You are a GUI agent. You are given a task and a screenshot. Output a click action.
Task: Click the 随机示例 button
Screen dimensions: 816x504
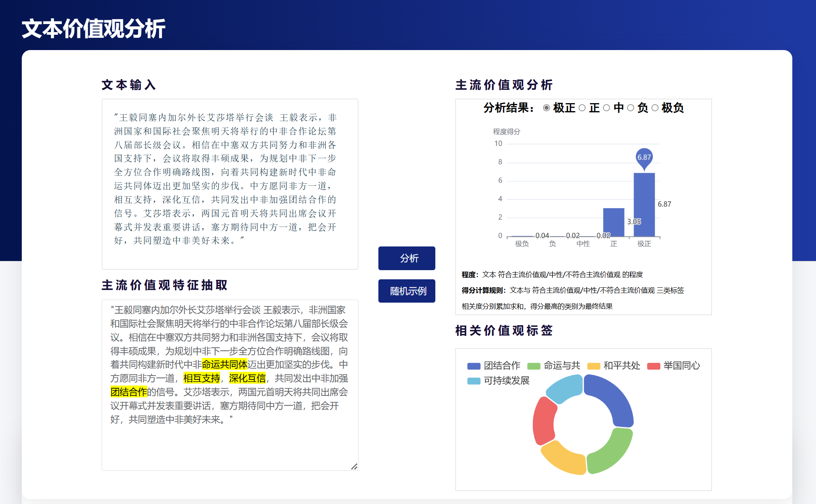[x=407, y=291]
